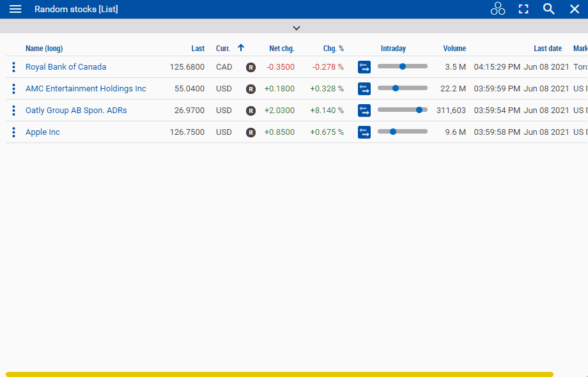The image size is (588, 377).
Task: Select last price 125.6800
Action: [187, 66]
